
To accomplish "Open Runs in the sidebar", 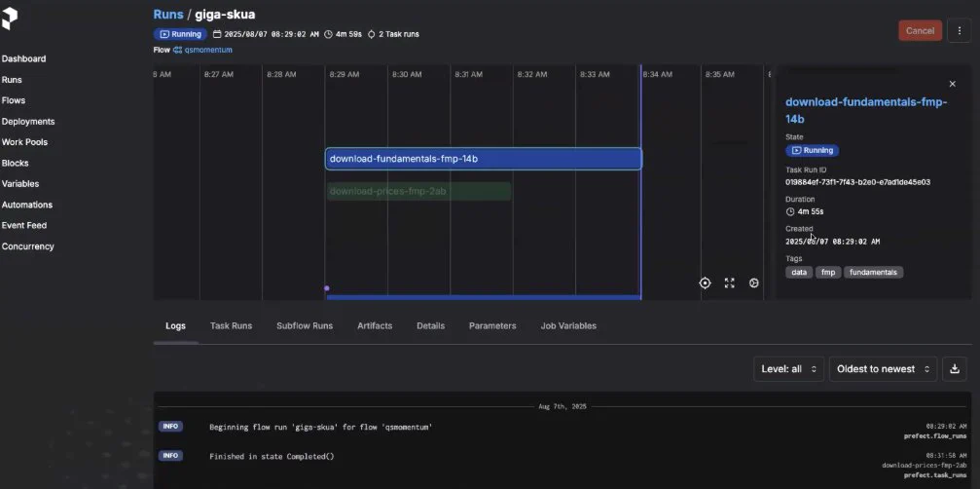I will coord(12,80).
